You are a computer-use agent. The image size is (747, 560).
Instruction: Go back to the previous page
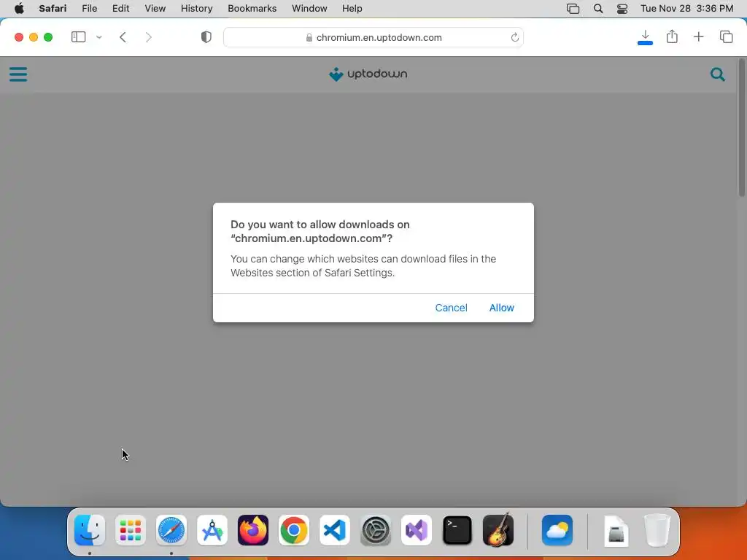click(x=123, y=37)
